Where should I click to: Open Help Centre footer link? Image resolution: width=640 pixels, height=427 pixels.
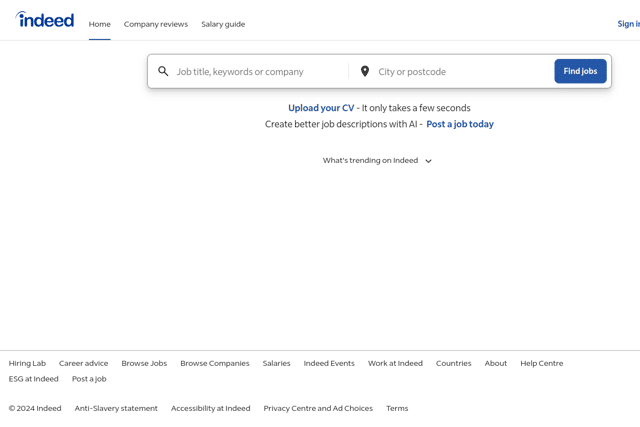[x=542, y=363]
